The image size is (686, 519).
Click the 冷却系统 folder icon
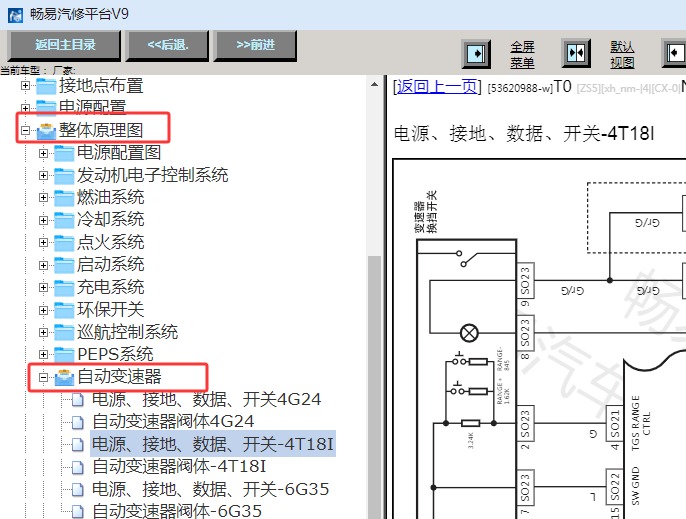(64, 220)
